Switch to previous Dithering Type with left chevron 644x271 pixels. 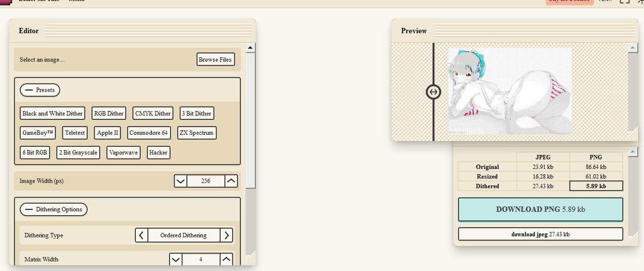click(x=142, y=235)
